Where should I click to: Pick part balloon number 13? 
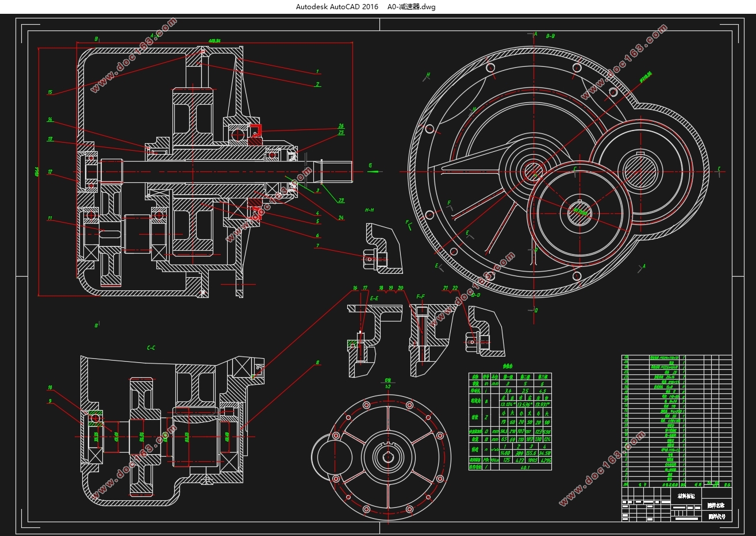click(50, 139)
